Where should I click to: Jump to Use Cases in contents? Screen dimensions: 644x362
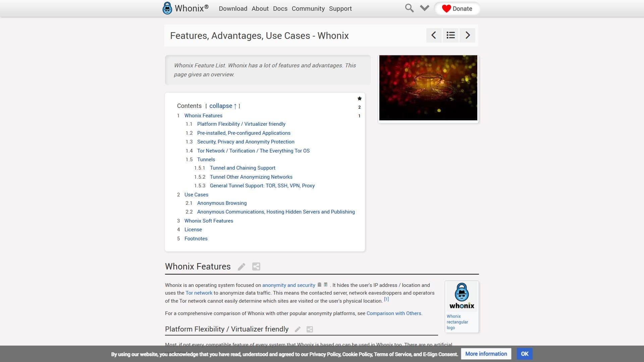pyautogui.click(x=196, y=195)
